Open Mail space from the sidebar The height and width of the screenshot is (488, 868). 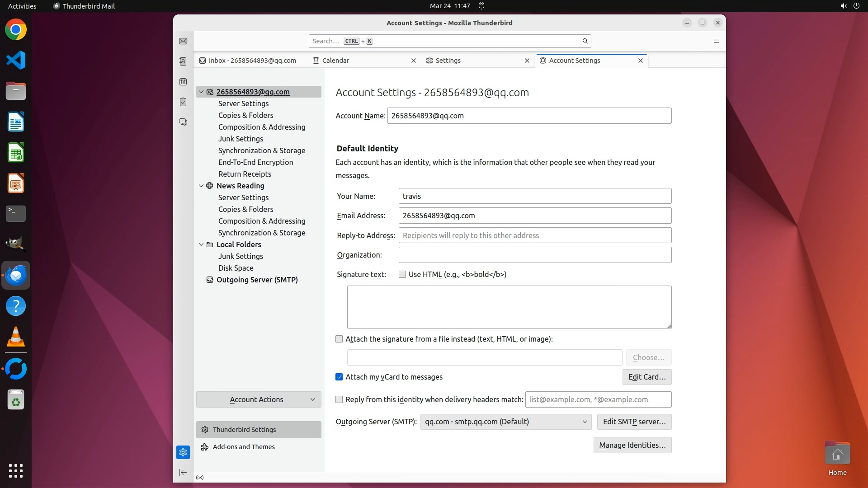(x=183, y=41)
